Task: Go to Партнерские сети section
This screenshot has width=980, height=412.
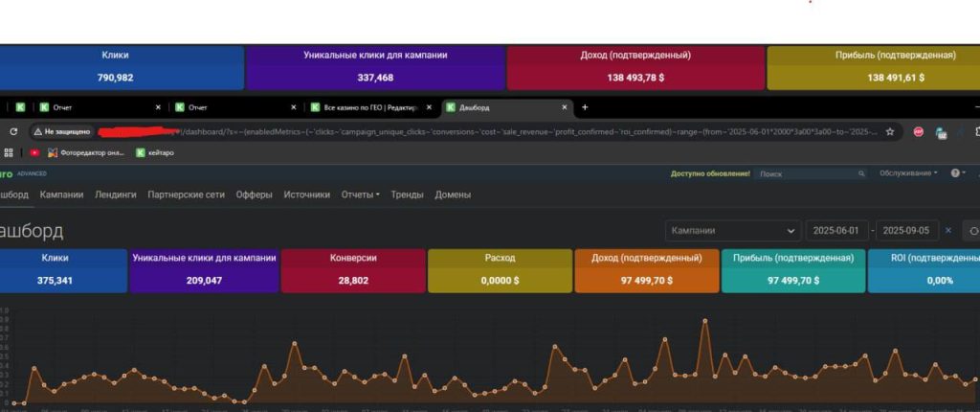Action: [x=186, y=195]
